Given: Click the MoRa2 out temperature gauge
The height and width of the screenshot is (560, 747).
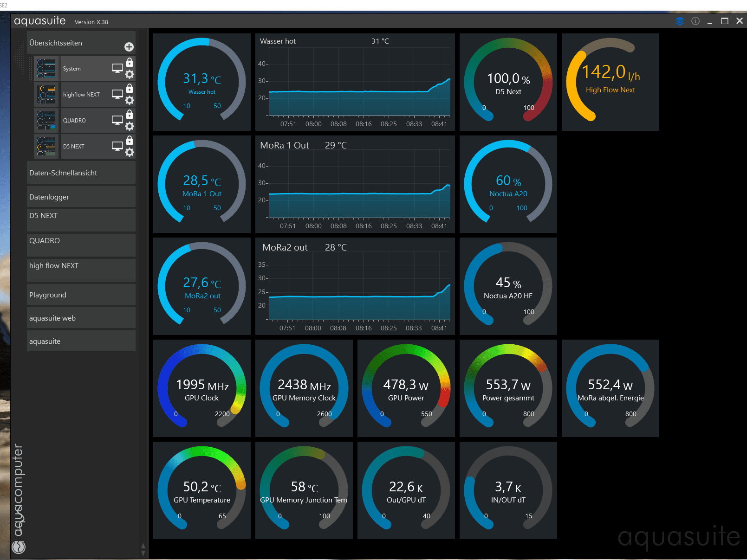Looking at the screenshot, I should coord(202,286).
